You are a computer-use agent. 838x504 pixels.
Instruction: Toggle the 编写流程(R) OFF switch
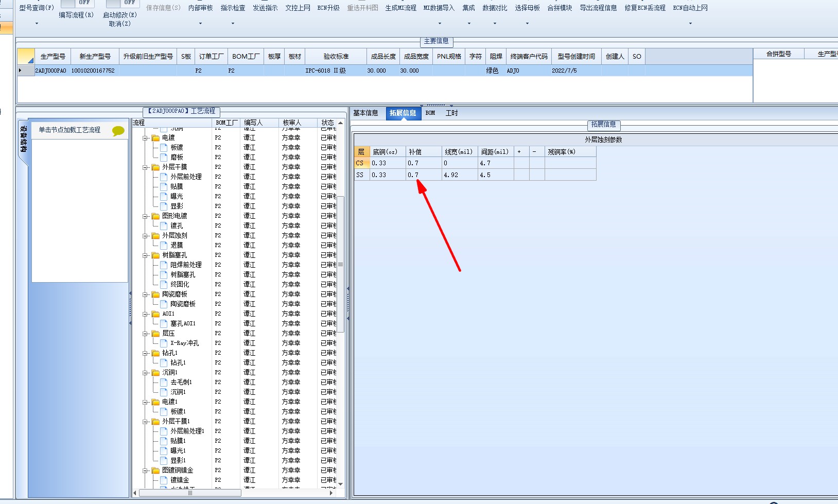tap(77, 3)
